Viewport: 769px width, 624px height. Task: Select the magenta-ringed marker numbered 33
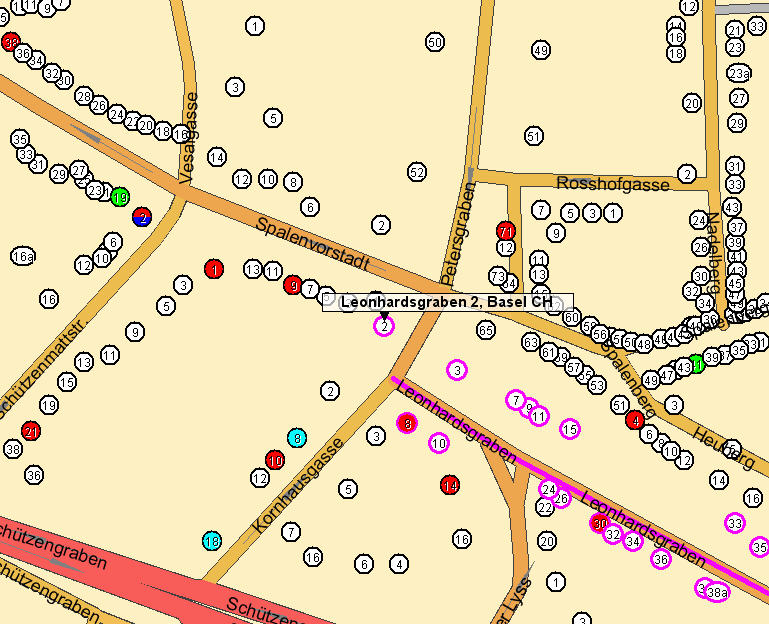pos(735,523)
